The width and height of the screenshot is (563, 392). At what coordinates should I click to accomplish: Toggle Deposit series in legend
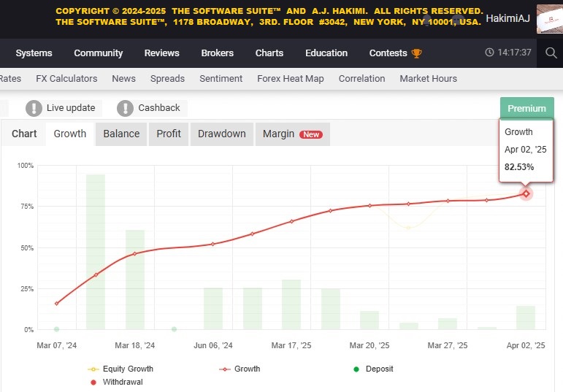(x=373, y=369)
